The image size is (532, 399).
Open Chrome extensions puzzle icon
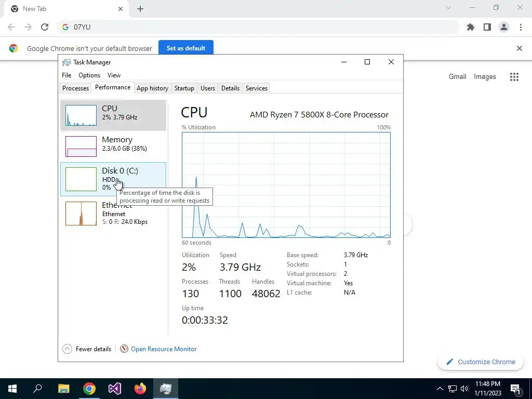click(471, 27)
